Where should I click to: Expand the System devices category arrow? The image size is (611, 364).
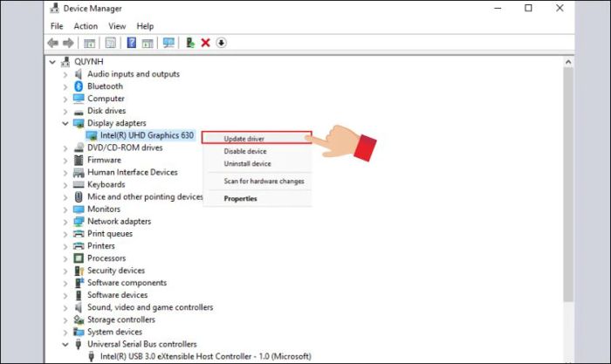tap(65, 332)
